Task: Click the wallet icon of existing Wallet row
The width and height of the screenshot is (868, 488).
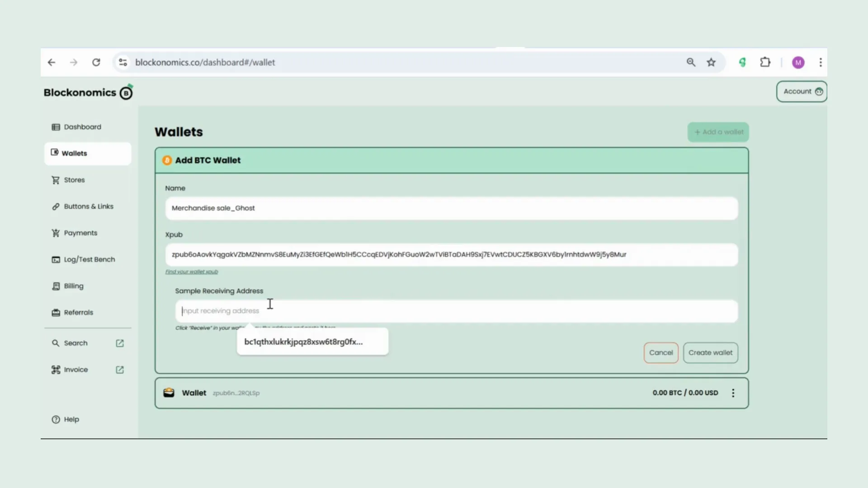Action: click(169, 393)
